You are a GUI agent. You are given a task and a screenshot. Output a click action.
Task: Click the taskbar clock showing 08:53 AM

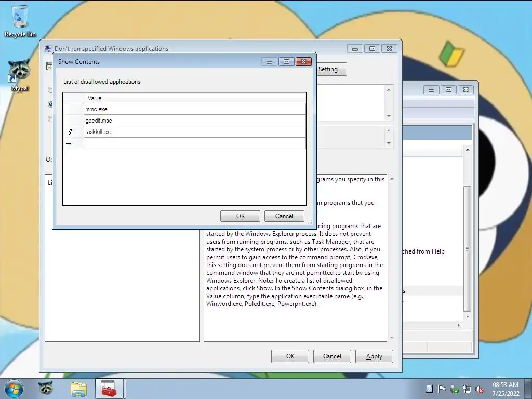tap(506, 389)
